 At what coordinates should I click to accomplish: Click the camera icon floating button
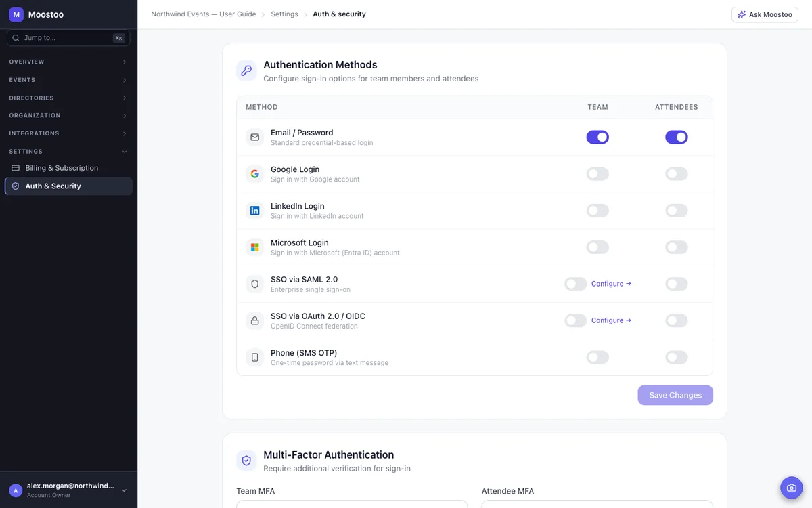[x=791, y=488]
